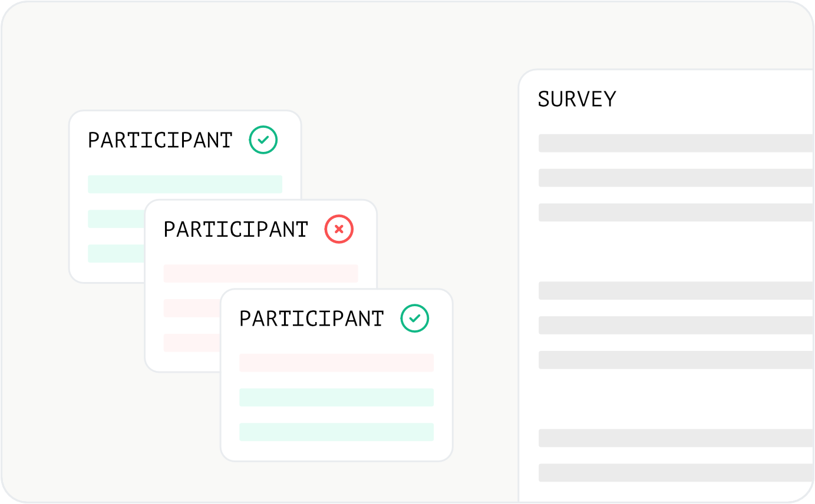Screen dimensions: 815x504
Task: Click the pink bar on the front Participant card
Action: point(336,363)
